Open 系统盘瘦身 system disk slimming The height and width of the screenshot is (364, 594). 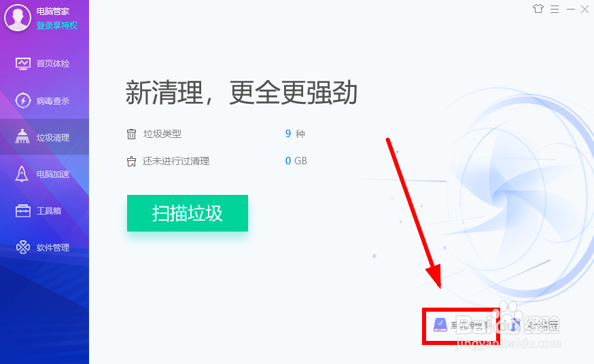461,325
